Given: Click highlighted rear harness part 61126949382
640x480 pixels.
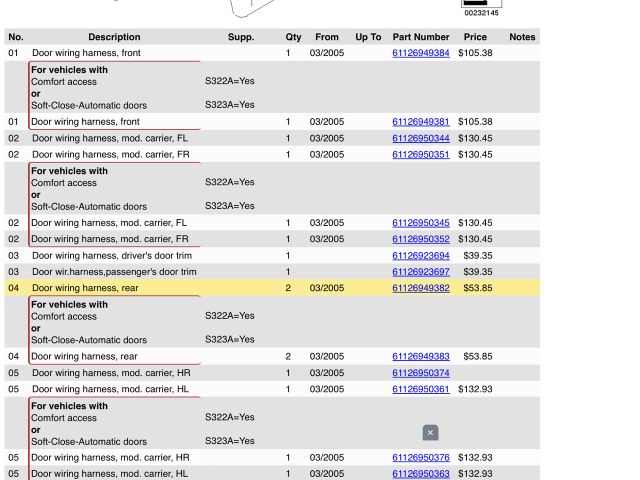Looking at the screenshot, I should coord(420,288).
